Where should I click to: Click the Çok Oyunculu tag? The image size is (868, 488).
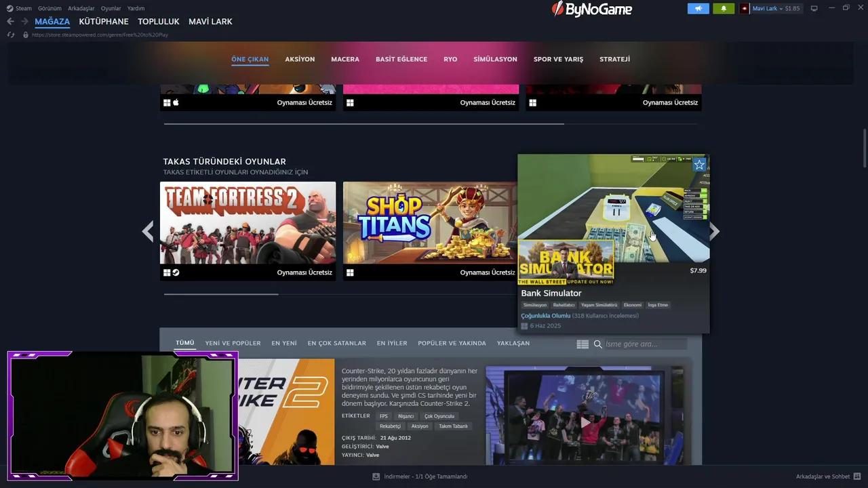click(x=439, y=416)
